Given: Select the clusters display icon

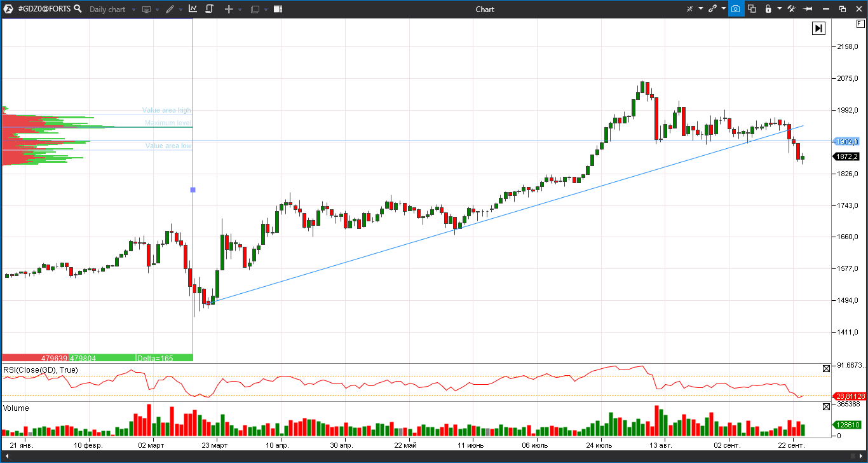Looking at the screenshot, I should (278, 9).
